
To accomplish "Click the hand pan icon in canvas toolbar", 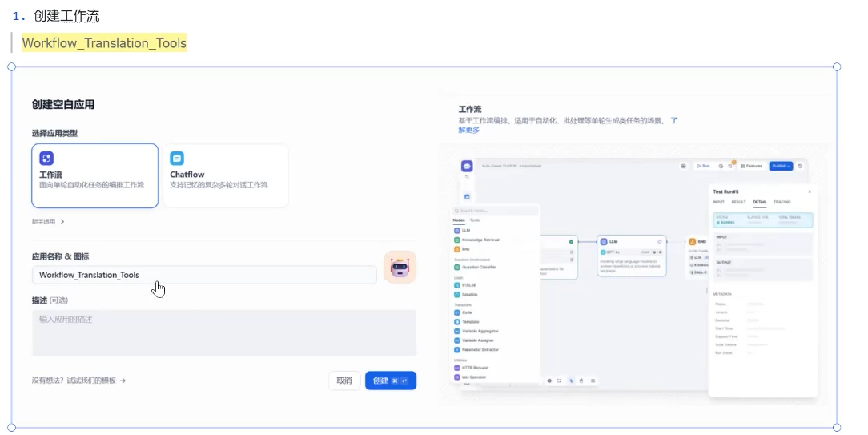I will click(581, 381).
